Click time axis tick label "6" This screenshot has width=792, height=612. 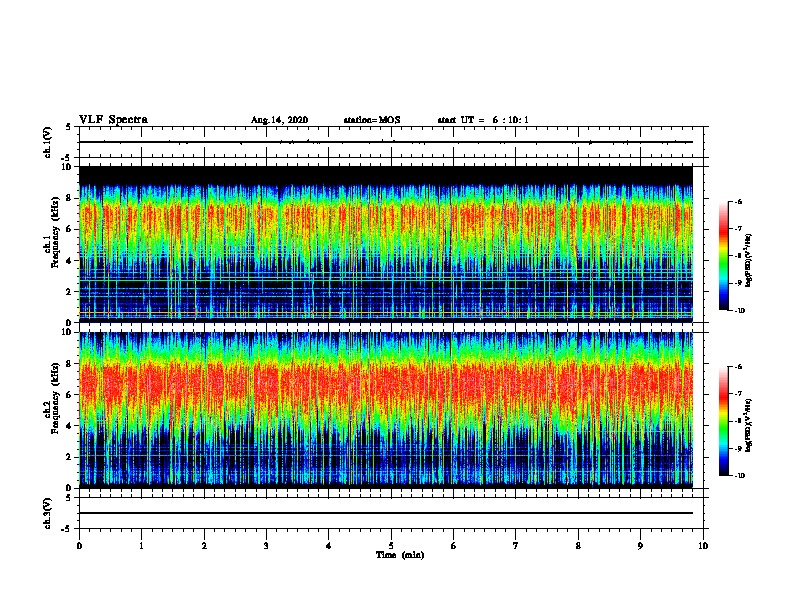click(x=454, y=546)
